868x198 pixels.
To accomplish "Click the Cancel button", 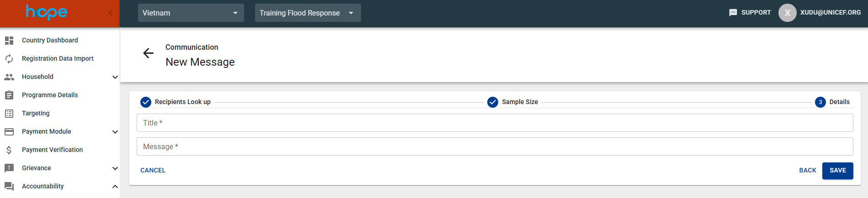I will pos(153,170).
